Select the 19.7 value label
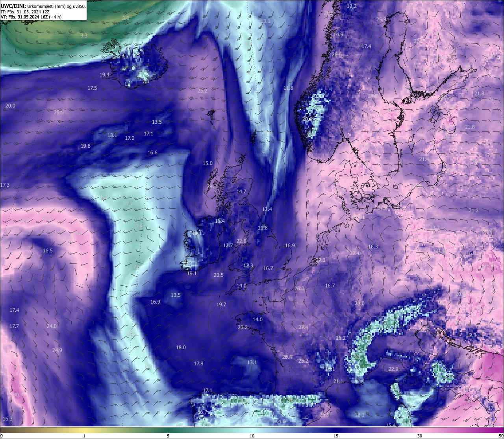The height and width of the screenshot is (439, 504). [x=221, y=304]
